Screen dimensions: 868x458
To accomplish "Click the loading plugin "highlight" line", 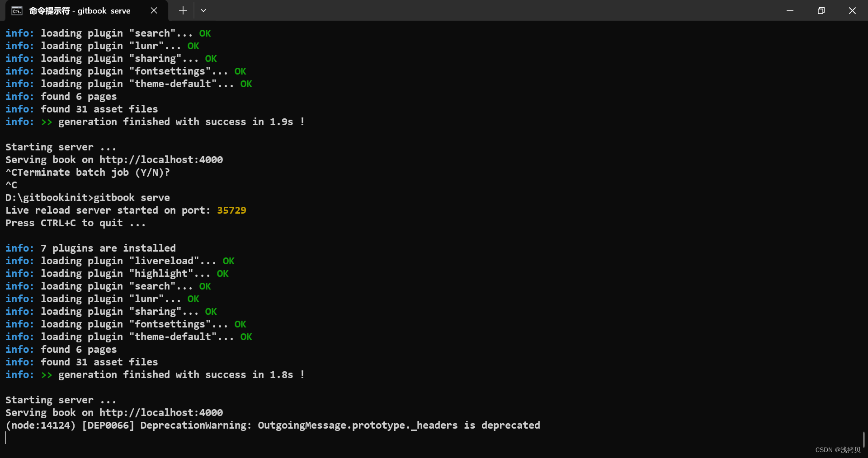I will (117, 274).
